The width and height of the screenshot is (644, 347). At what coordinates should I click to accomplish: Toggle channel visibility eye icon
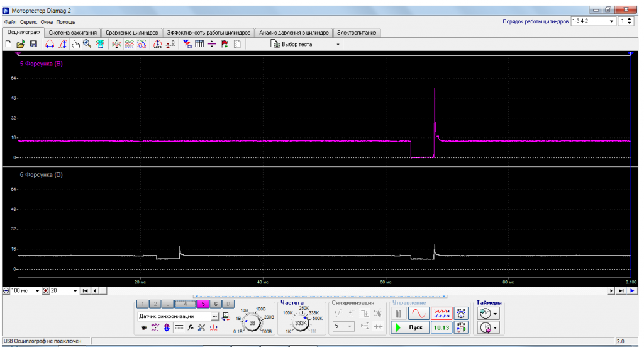pos(143,327)
